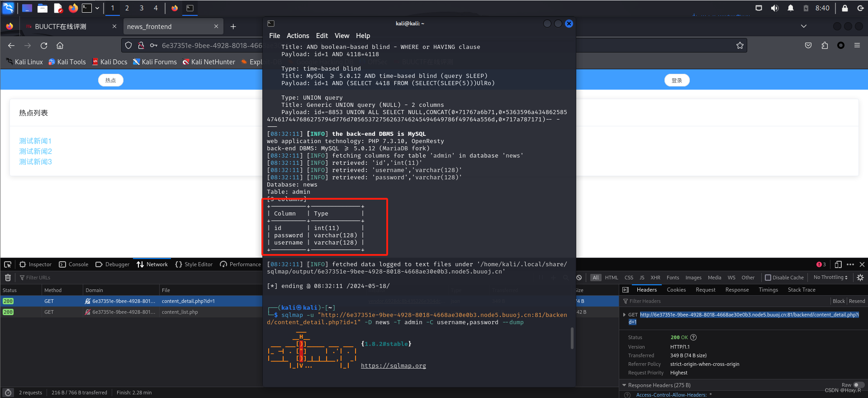Toggle the Images request type filter
868x398 pixels.
[693, 278]
